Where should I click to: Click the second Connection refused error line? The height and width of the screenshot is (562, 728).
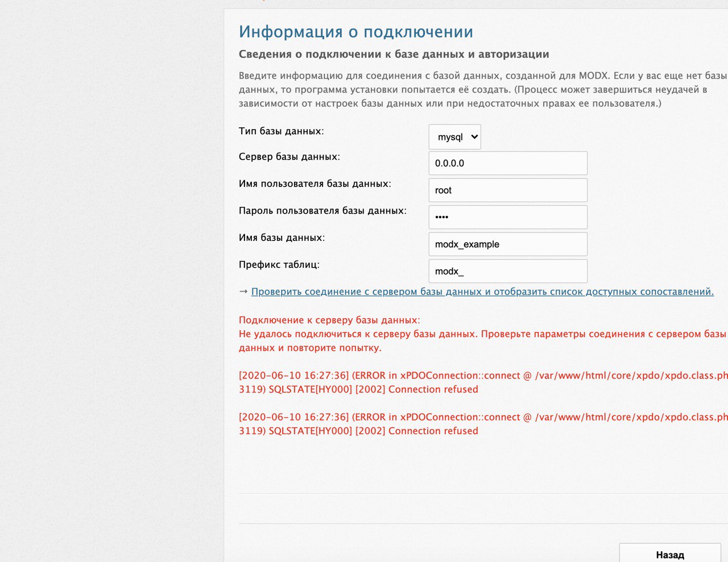pos(483,424)
